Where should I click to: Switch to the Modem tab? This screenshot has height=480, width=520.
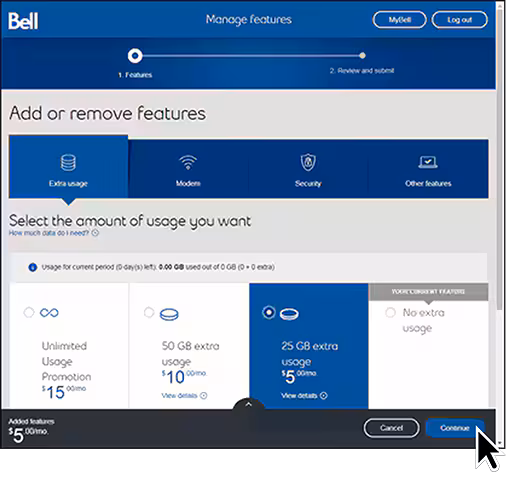[x=188, y=169]
